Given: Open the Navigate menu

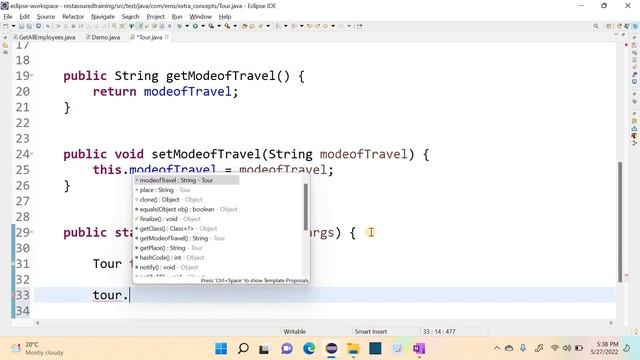Looking at the screenshot, I should 103,16.
